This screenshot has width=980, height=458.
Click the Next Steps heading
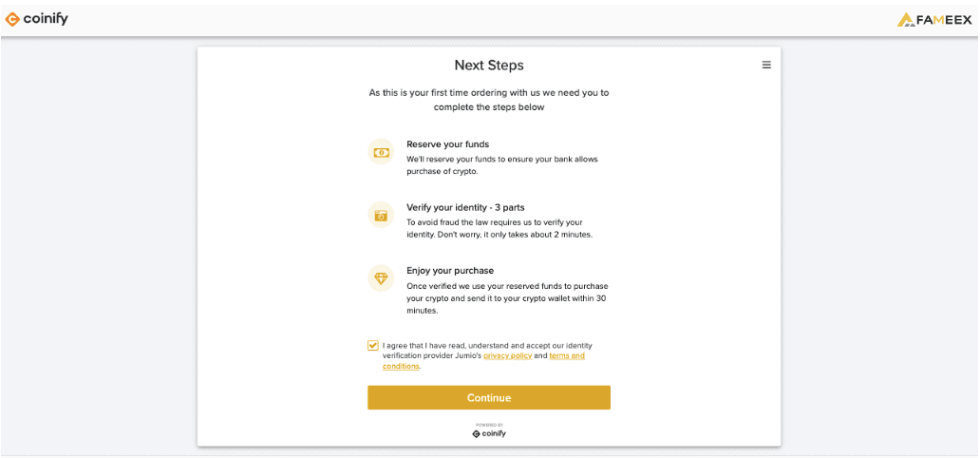pos(489,65)
